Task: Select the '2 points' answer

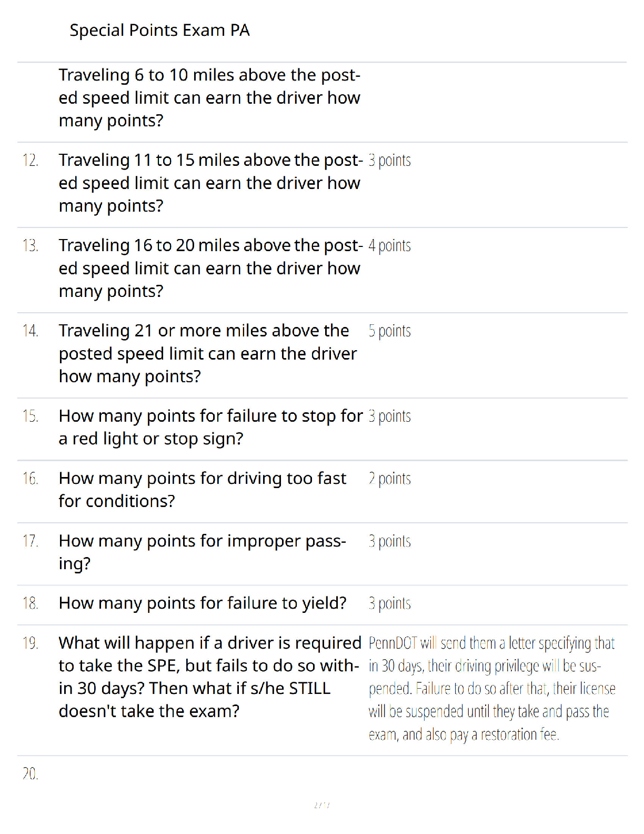Action: [x=389, y=479]
